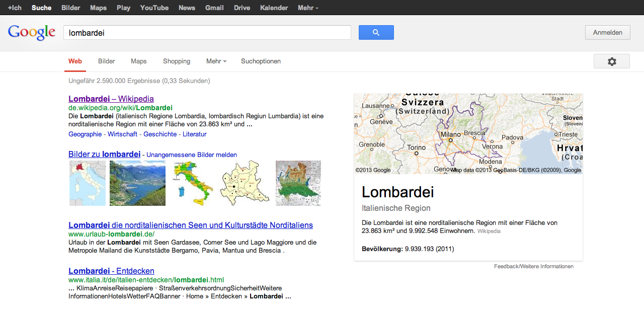This screenshot has width=644, height=309.
Task: Open the green relief map thumbnail
Action: pos(298,183)
